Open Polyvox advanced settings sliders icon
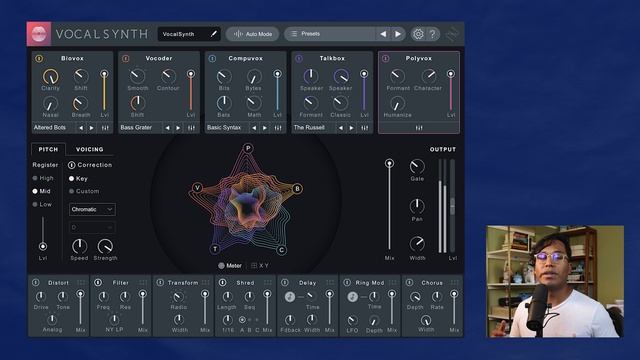This screenshot has height=360, width=640. [419, 128]
